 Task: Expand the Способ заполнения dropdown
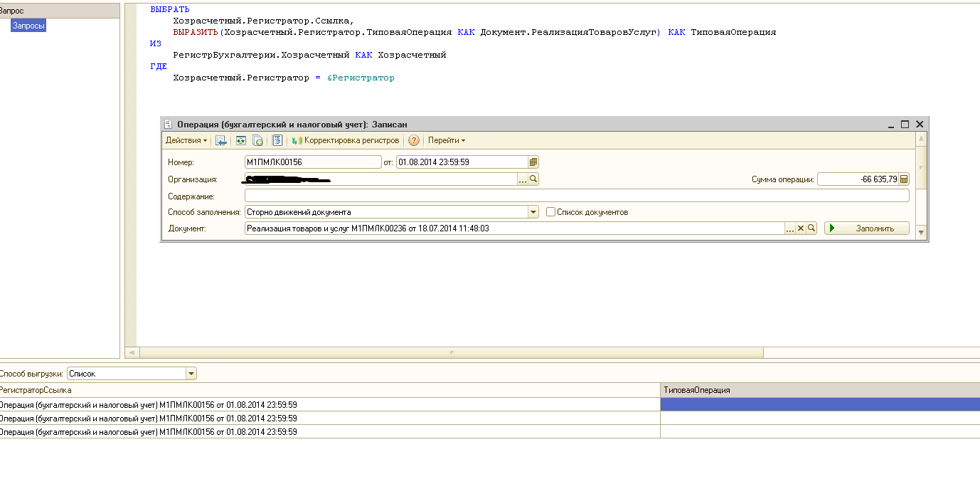[533, 212]
